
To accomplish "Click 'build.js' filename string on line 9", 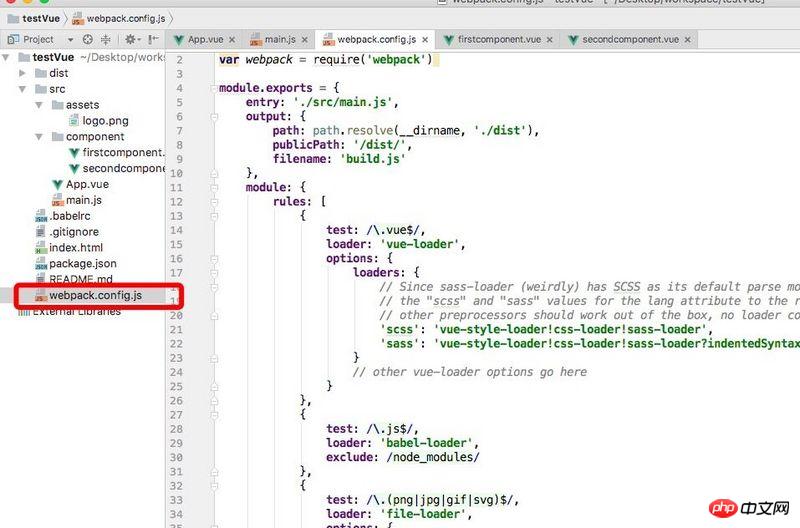I will 372,159.
